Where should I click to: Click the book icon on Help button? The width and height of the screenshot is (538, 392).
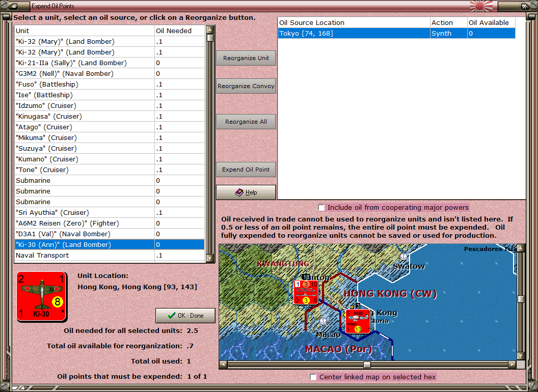(x=239, y=192)
